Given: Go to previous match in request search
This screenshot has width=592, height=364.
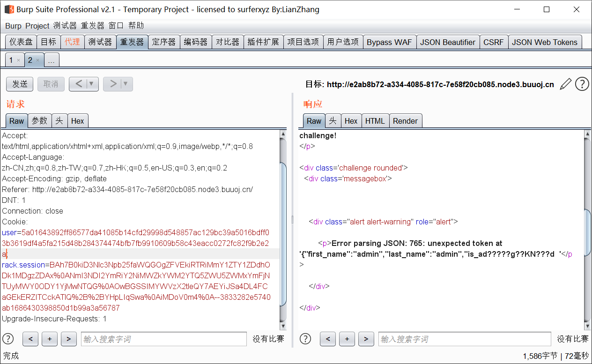Looking at the screenshot, I should pyautogui.click(x=30, y=339).
